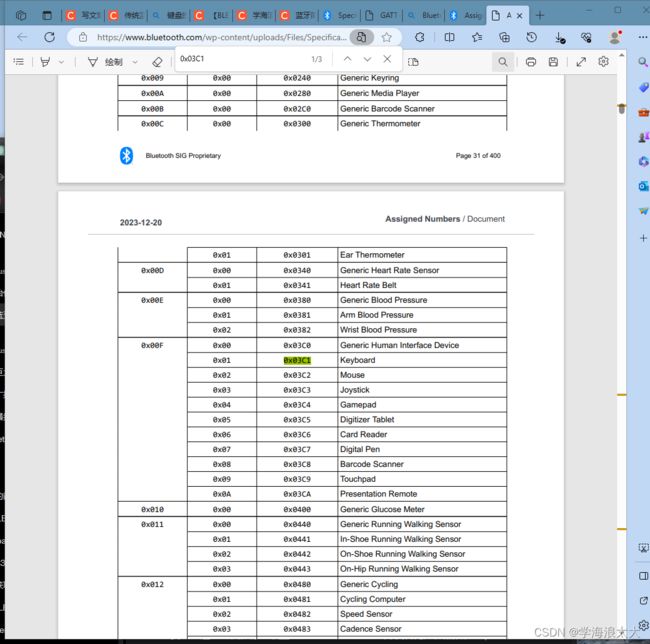
Task: Open Collections icon in toolbar
Action: pyautogui.click(x=504, y=37)
